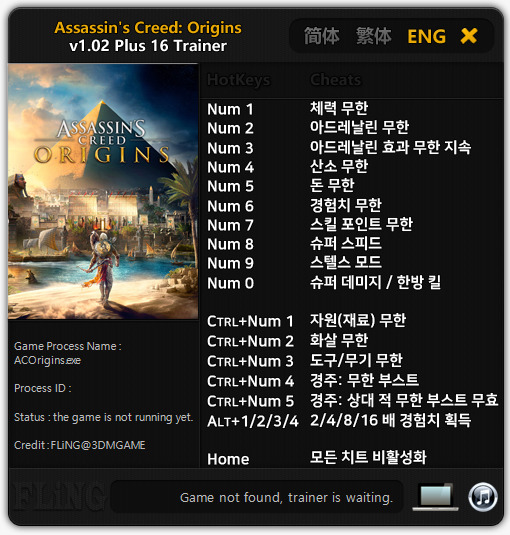Viewport: 510px width, 535px height.
Task: Click the laptop monitor icon
Action: (x=436, y=497)
